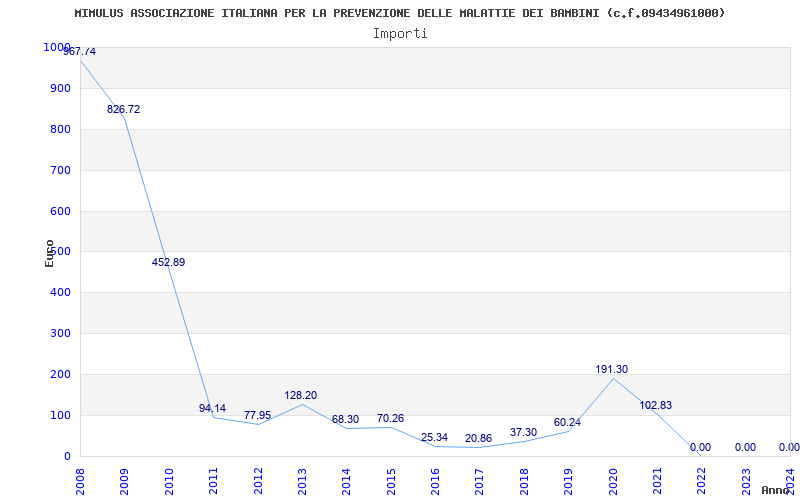Click the y-axis tick 600
Viewport: 800px width, 500px height.
tap(60, 211)
